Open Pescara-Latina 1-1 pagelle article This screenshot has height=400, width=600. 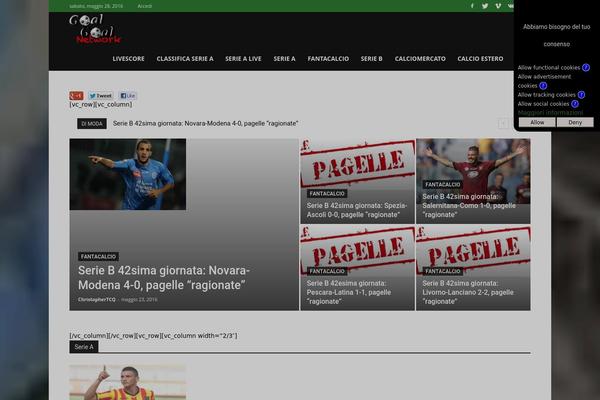[349, 292]
